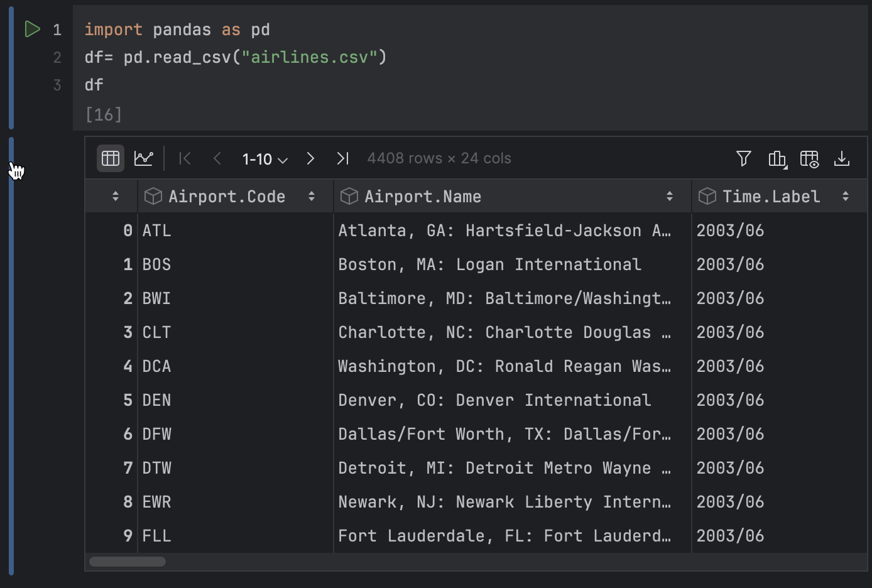Jump to the first page of rows
This screenshot has height=588, width=872.
185,159
